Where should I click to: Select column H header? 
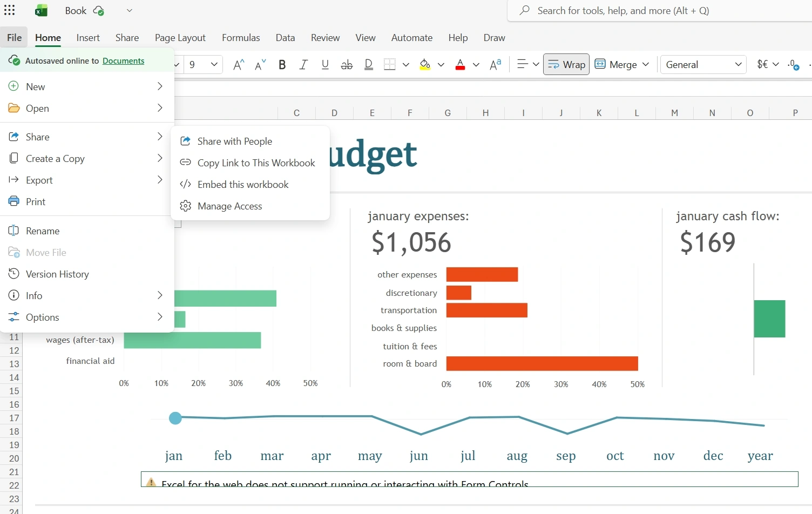485,113
